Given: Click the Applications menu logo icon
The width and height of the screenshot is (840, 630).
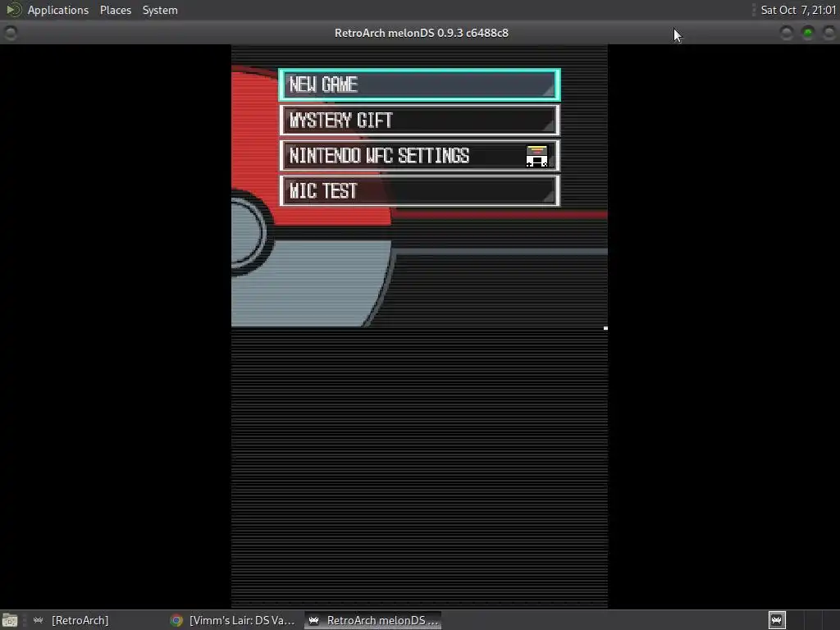Looking at the screenshot, I should click(x=13, y=10).
